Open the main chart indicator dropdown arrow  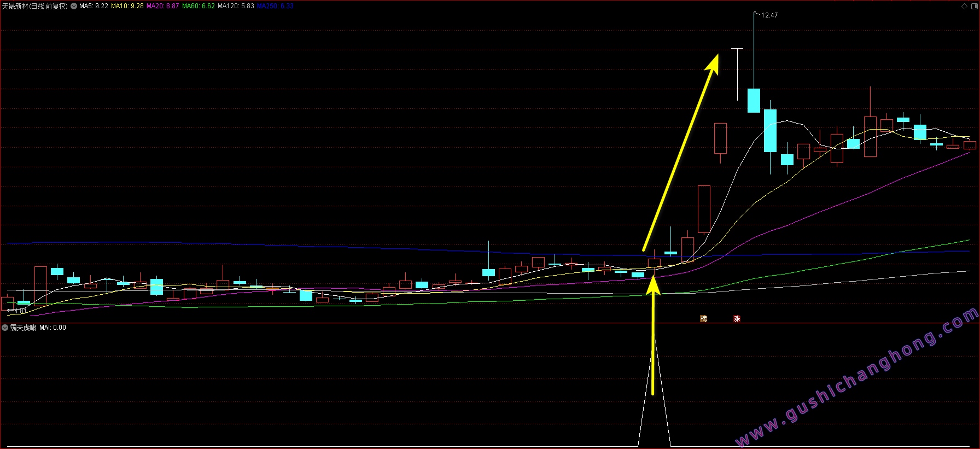point(74,6)
